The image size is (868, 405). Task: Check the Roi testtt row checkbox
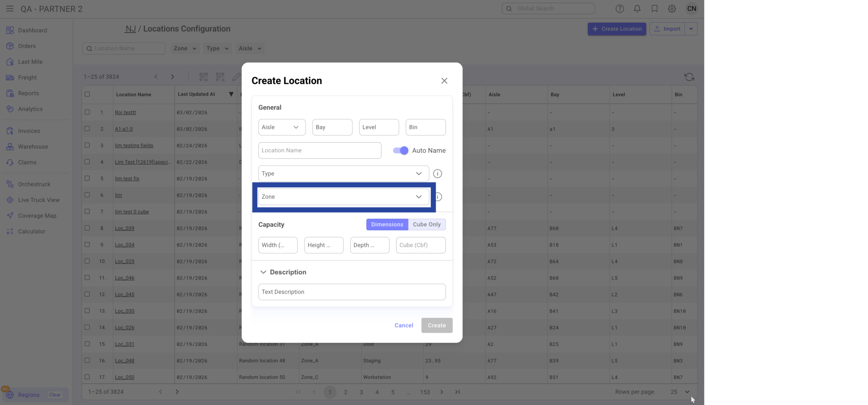click(x=87, y=112)
